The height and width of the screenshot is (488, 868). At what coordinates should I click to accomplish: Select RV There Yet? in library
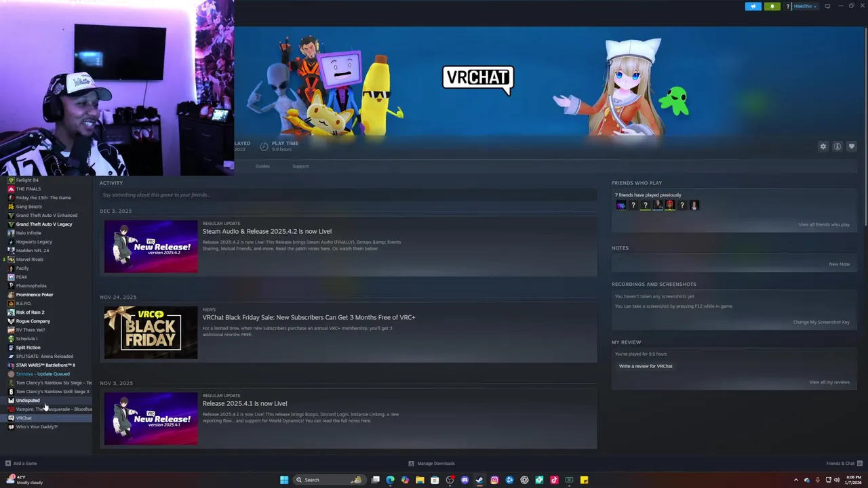tap(31, 330)
